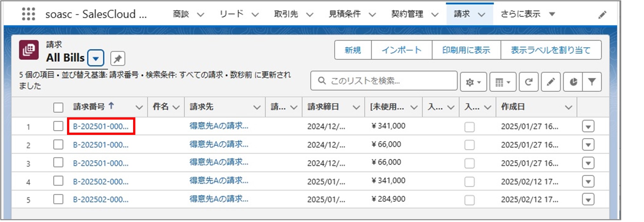644x222 pixels.
Task: Click the 請求締日 column header
Action: 323,107
